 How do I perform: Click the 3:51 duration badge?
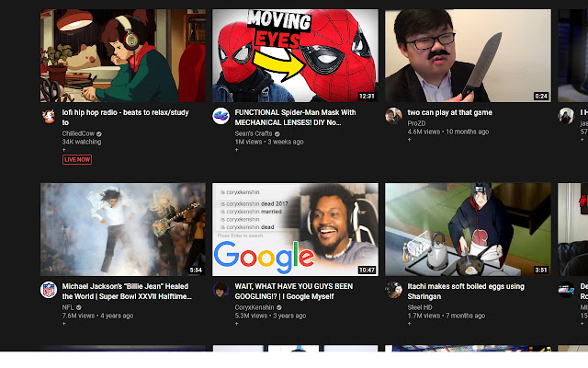point(541,270)
